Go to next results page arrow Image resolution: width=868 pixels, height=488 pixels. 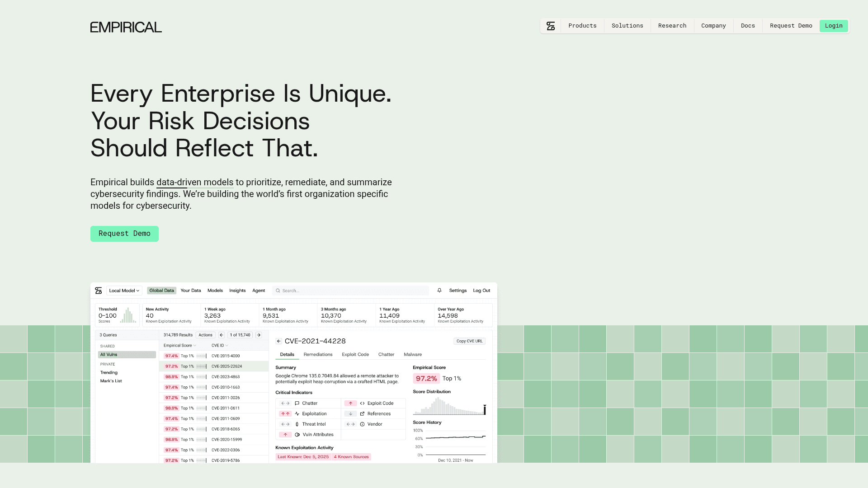point(259,335)
